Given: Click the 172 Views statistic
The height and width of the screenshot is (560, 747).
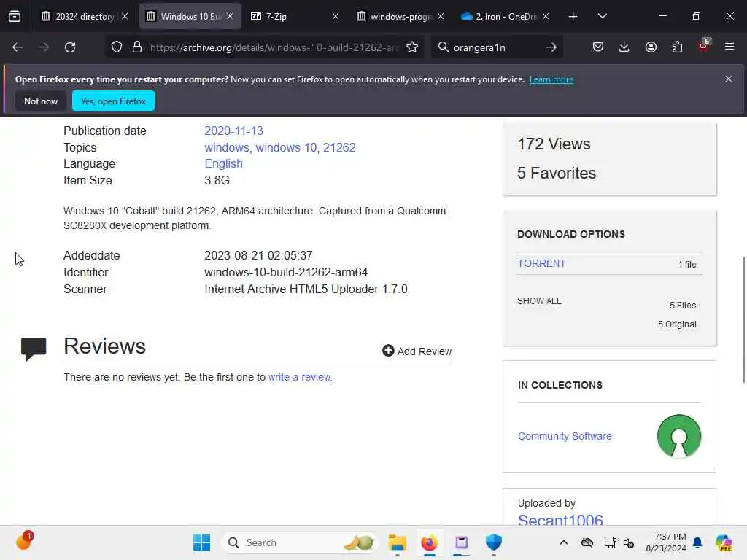Looking at the screenshot, I should [x=554, y=144].
